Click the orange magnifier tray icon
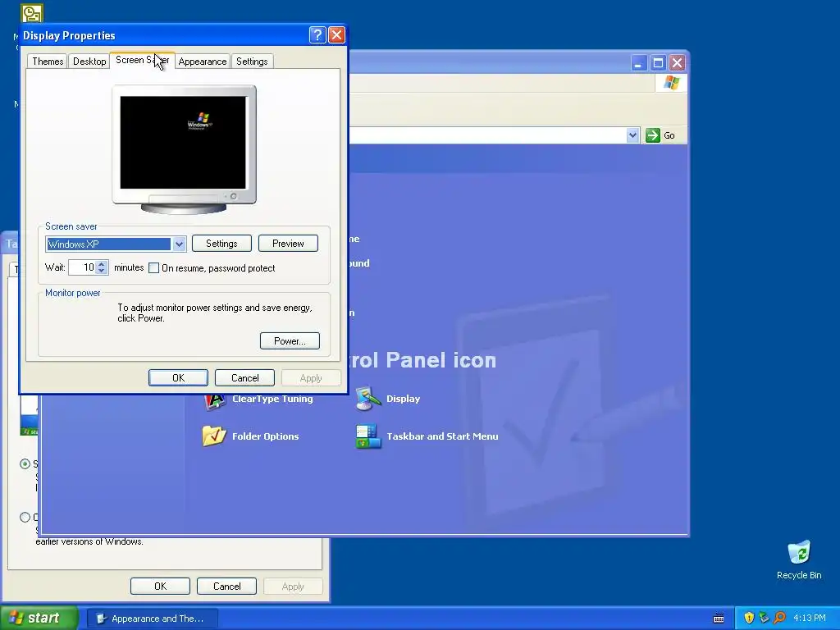The image size is (840, 630). 779,618
